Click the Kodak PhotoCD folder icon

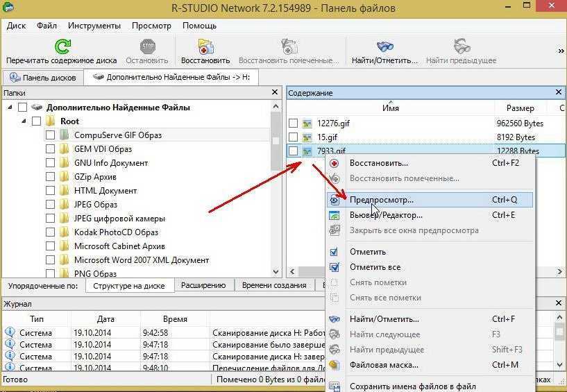64,232
